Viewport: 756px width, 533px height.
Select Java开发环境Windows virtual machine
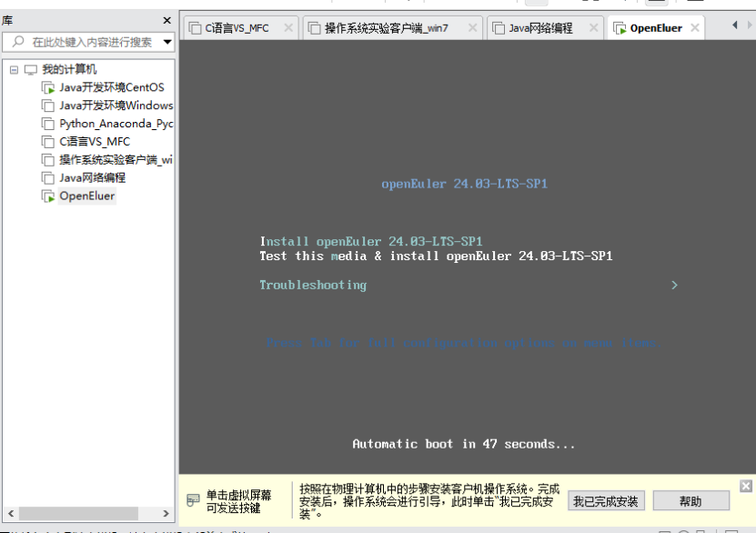tap(116, 106)
